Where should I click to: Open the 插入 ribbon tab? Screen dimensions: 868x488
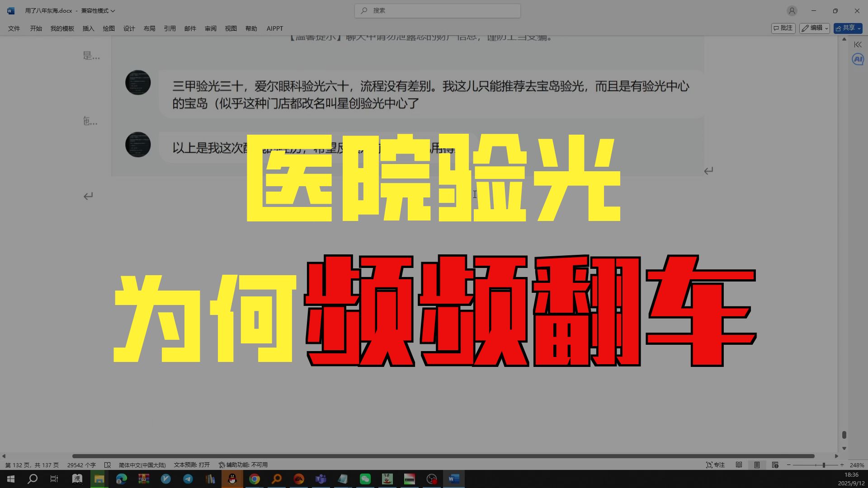(88, 28)
